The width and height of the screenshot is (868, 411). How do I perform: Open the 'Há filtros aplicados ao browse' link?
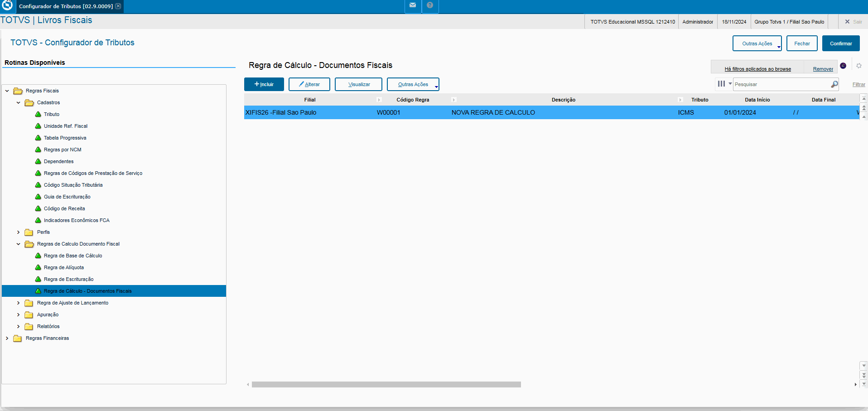(758, 69)
